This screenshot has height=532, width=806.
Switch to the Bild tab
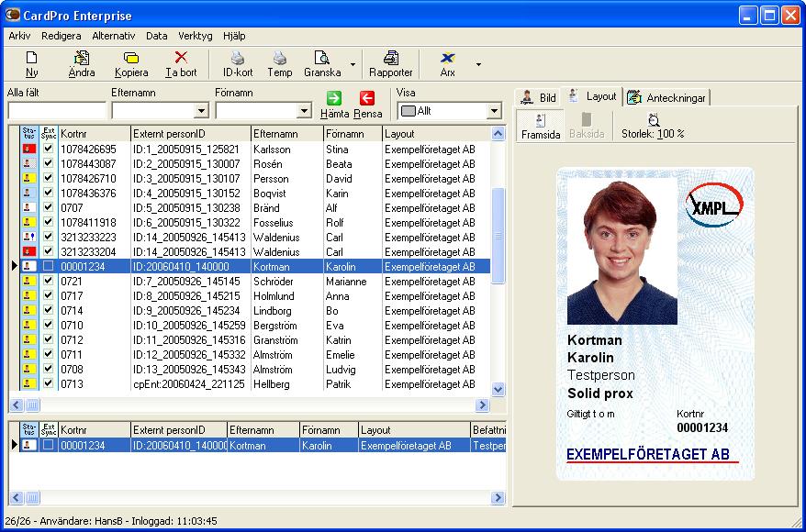pyautogui.click(x=538, y=97)
